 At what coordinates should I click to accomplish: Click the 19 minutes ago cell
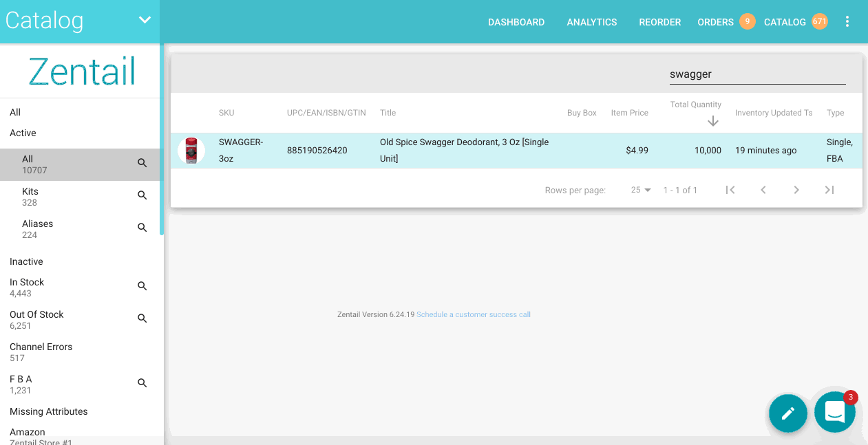(766, 150)
